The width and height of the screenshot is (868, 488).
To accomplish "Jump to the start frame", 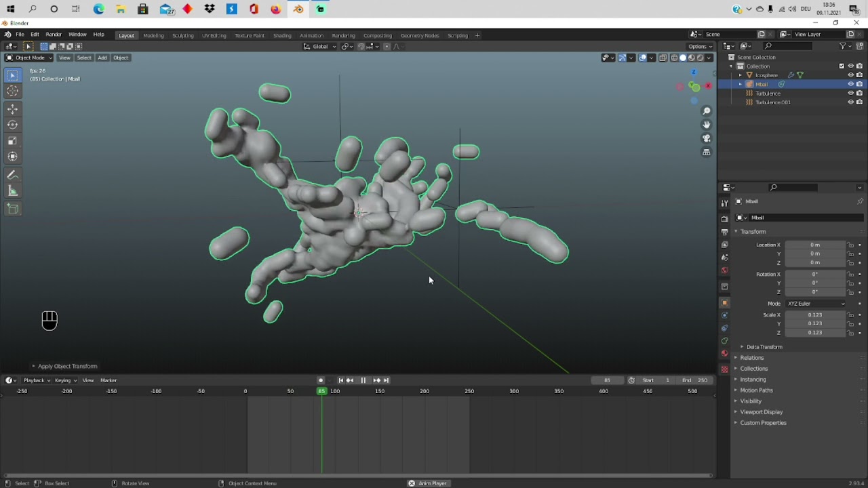I will (340, 380).
